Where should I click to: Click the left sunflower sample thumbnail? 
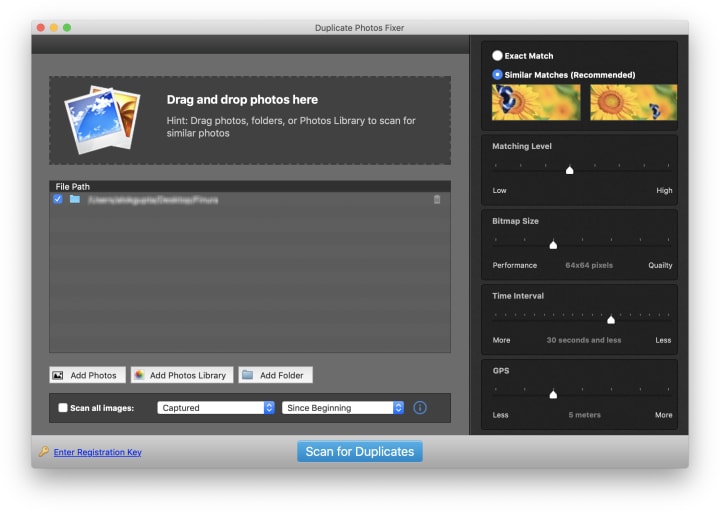[536, 102]
